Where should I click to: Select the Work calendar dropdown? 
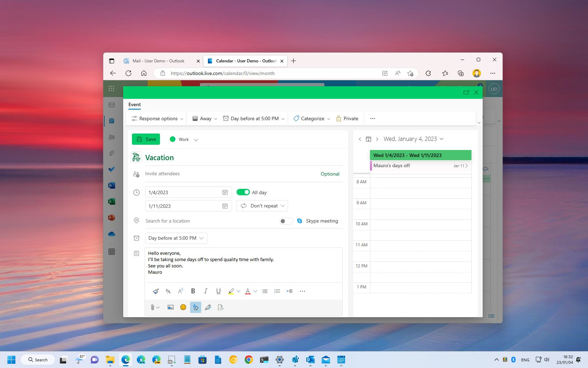coord(184,139)
